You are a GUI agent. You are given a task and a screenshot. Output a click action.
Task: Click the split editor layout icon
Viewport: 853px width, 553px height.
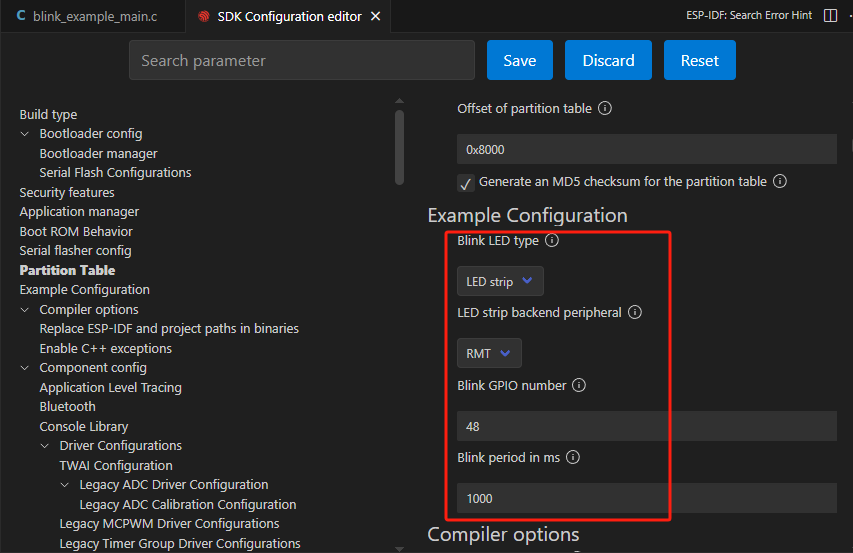(x=830, y=16)
